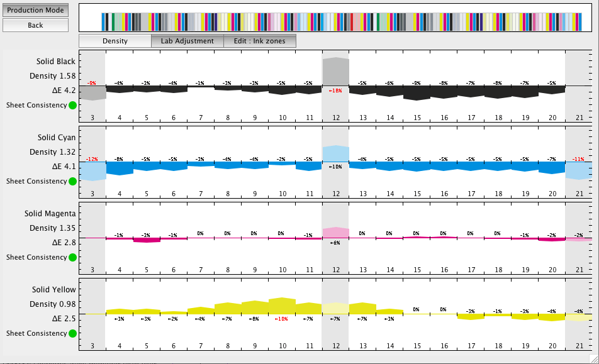599x364 pixels.
Task: Click Solid Black Sheet Consistency green indicator
Action: click(72, 105)
